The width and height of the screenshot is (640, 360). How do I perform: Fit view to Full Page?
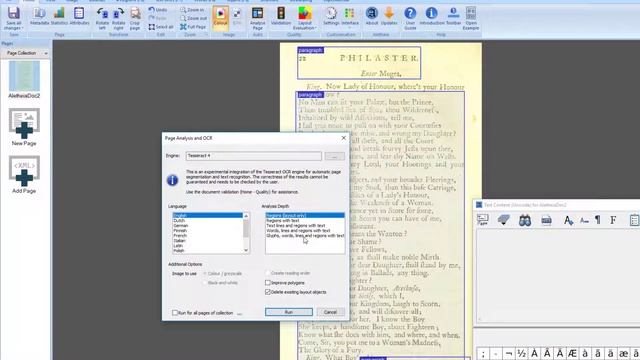coord(193,27)
